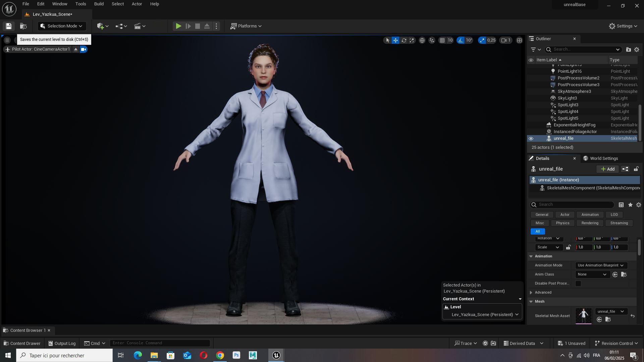Open camera speed setting in viewport
644x362 pixels.
point(506,40)
